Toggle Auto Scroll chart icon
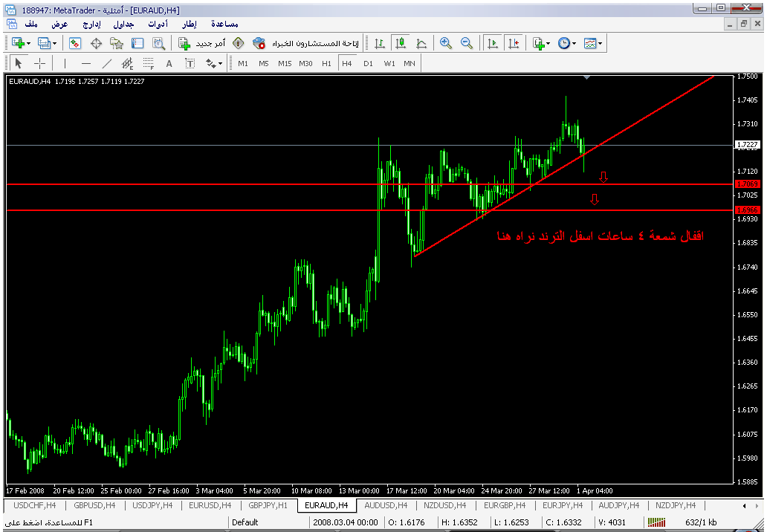The height and width of the screenshot is (532, 767). 493,43
